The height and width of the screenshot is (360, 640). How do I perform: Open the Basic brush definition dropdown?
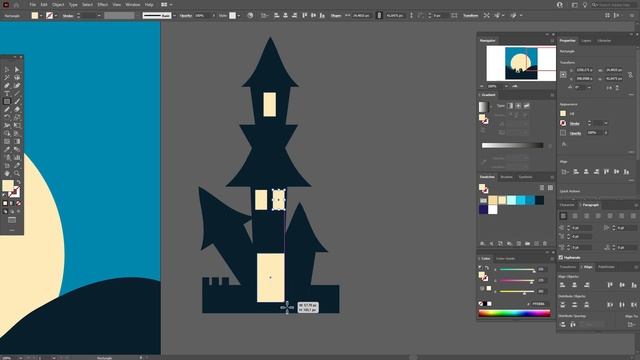click(175, 16)
